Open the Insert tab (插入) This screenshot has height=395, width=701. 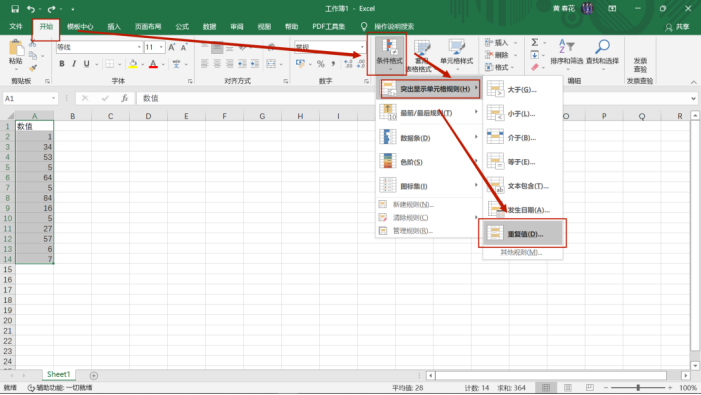114,27
